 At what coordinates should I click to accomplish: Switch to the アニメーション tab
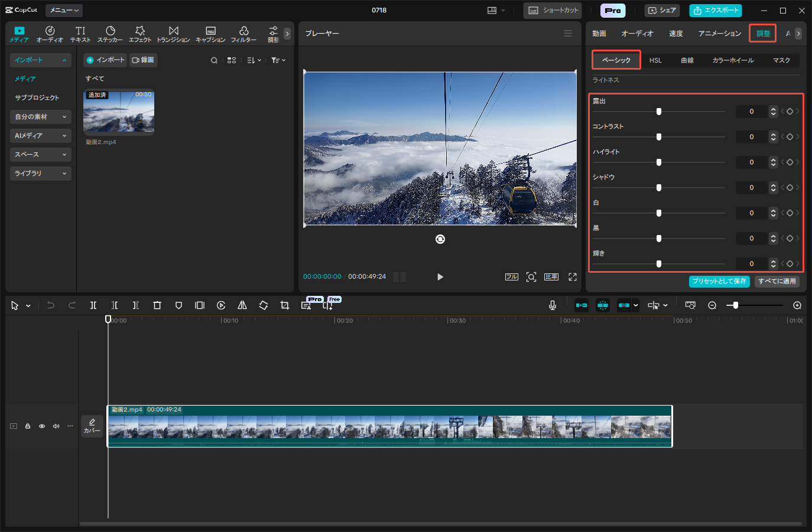point(719,34)
